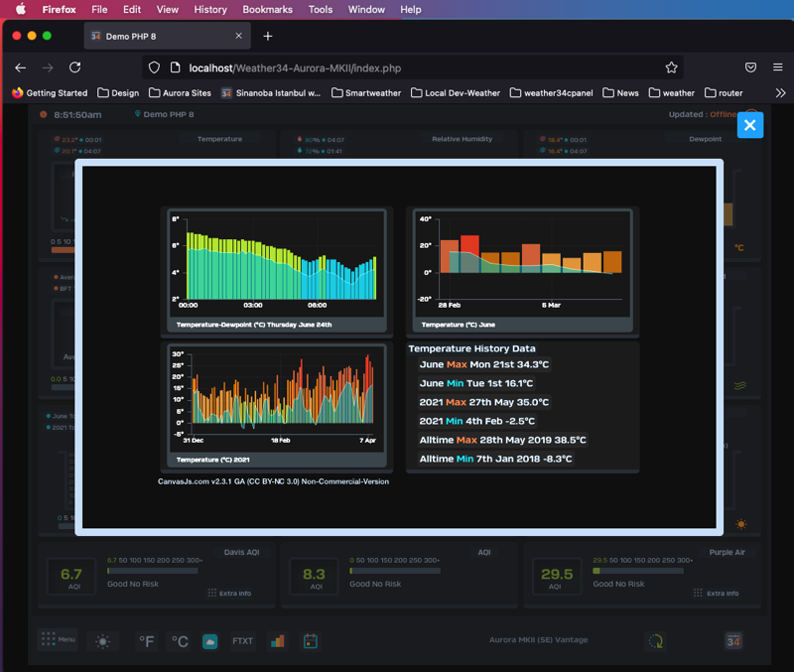794x672 pixels.
Task: Open Extra Info in Purple Air panel
Action: 716,593
